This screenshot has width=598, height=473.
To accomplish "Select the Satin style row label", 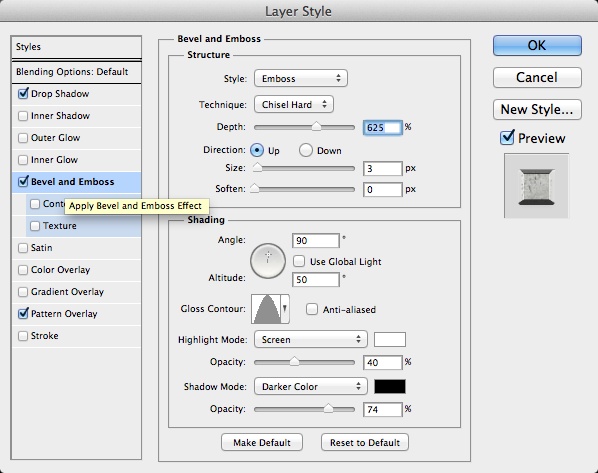I will pos(42,248).
